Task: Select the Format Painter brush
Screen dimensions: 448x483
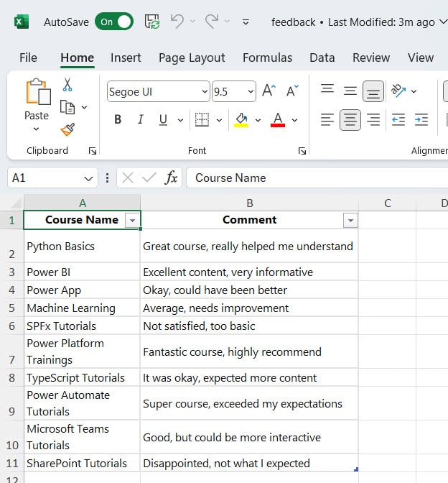Action: [x=67, y=129]
